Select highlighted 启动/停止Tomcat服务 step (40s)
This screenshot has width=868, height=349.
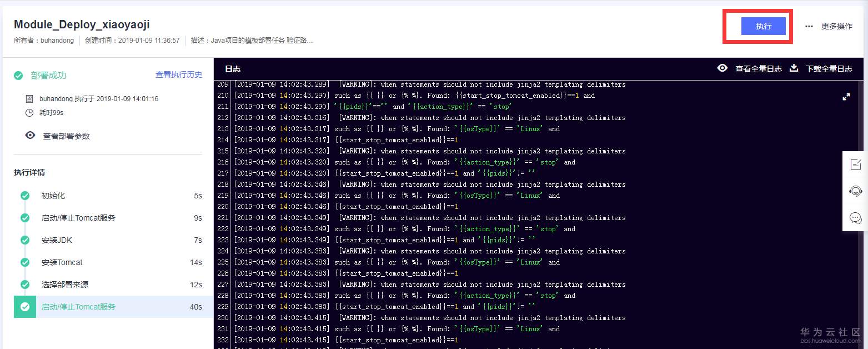point(78,307)
